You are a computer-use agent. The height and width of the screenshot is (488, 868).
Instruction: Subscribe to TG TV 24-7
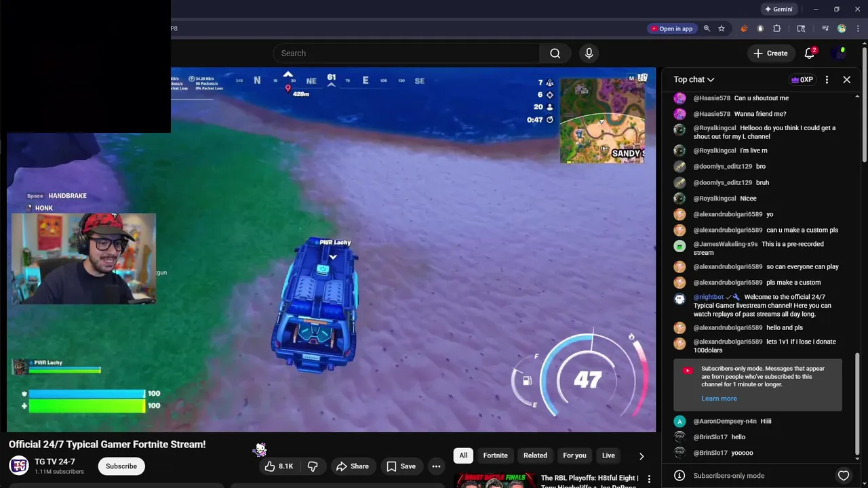click(x=121, y=466)
